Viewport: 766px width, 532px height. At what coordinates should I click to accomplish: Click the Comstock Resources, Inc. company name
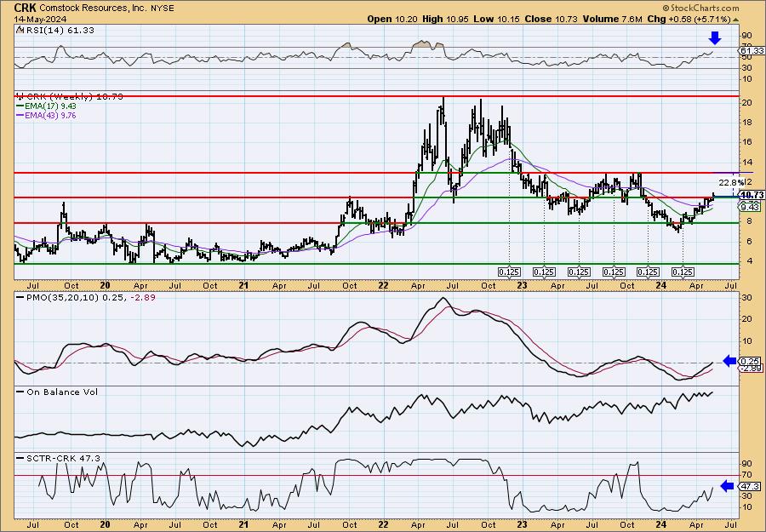coord(94,9)
